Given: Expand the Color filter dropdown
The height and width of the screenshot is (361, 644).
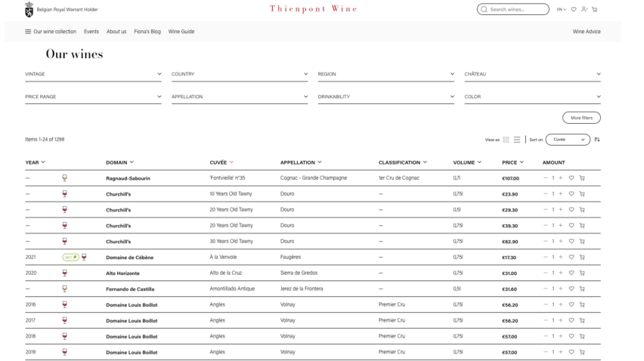Looking at the screenshot, I should (532, 97).
